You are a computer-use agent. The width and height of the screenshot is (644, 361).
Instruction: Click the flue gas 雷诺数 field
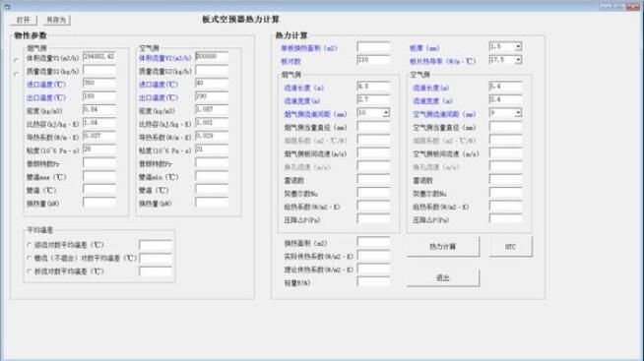coord(373,179)
